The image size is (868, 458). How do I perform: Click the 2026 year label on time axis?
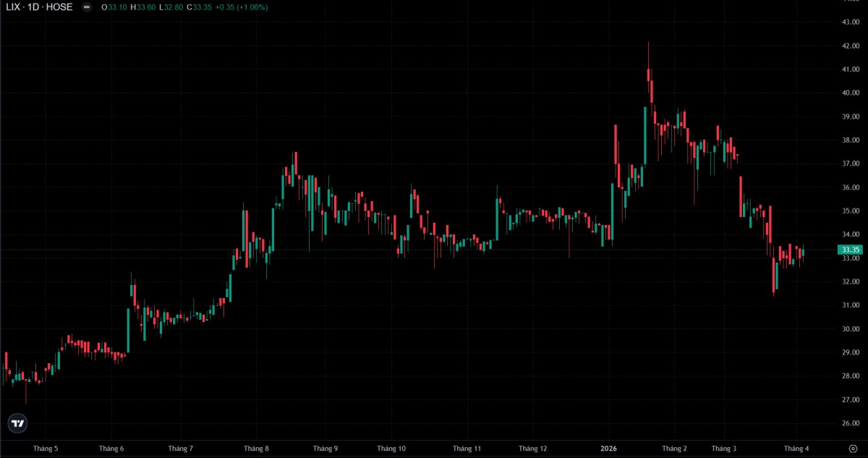tap(609, 449)
